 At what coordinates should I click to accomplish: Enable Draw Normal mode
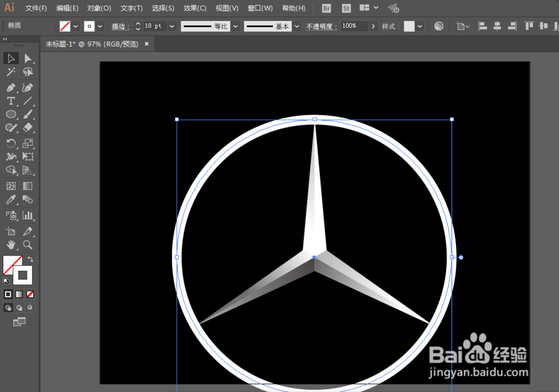[8, 308]
